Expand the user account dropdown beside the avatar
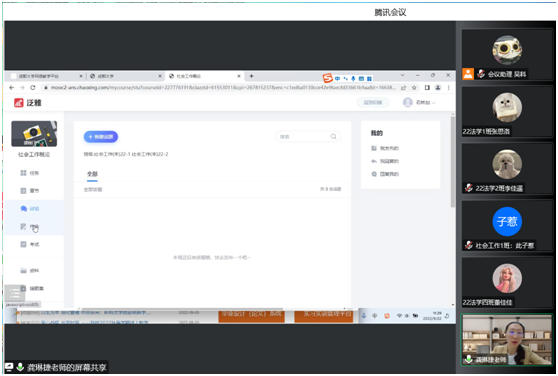This screenshot has height=376, width=558. click(433, 102)
